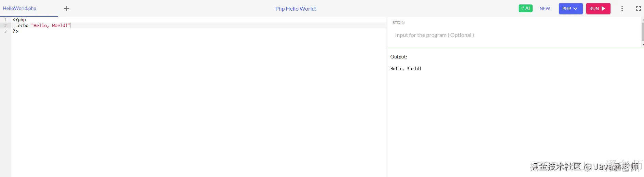Click the closing '?>' tag on line 3
Image resolution: width=644 pixels, height=177 pixels.
[x=15, y=31]
